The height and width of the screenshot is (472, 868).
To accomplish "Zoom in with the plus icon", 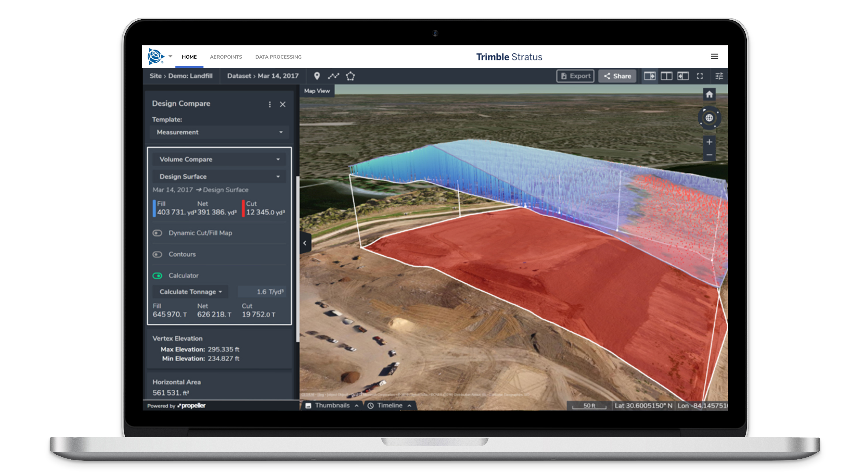I will point(709,142).
